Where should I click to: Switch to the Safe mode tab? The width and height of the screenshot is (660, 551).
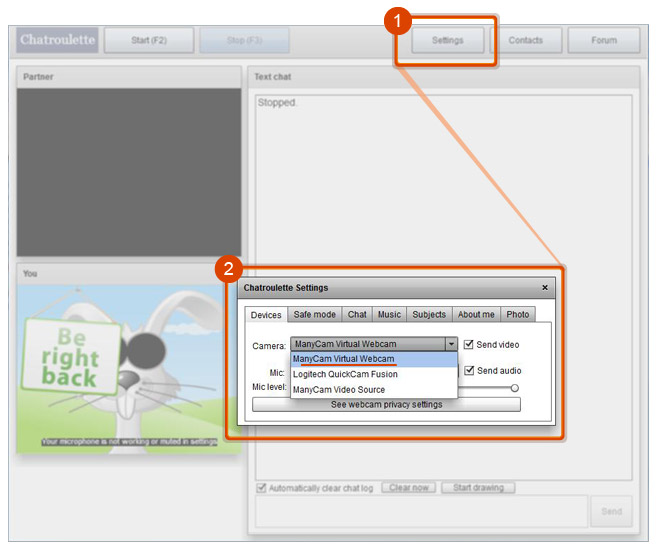314,314
